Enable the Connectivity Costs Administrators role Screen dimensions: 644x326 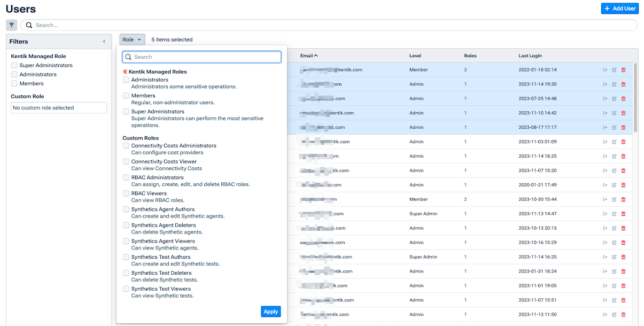[126, 145]
